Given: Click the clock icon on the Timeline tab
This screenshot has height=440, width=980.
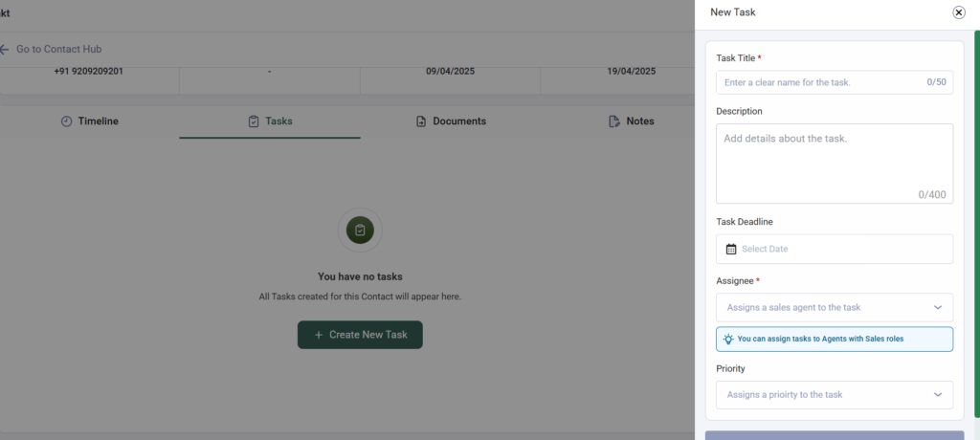Looking at the screenshot, I should (x=66, y=121).
